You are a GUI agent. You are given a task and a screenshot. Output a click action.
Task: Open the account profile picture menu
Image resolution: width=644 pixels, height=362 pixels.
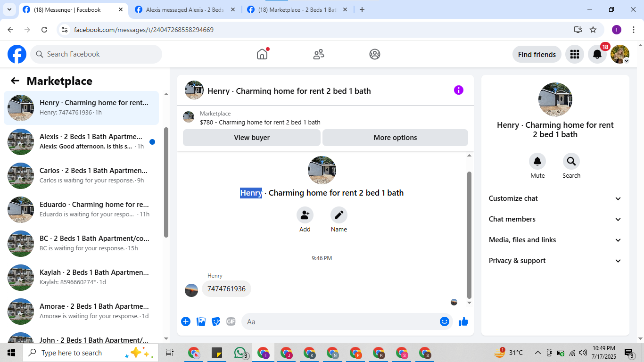(x=620, y=54)
